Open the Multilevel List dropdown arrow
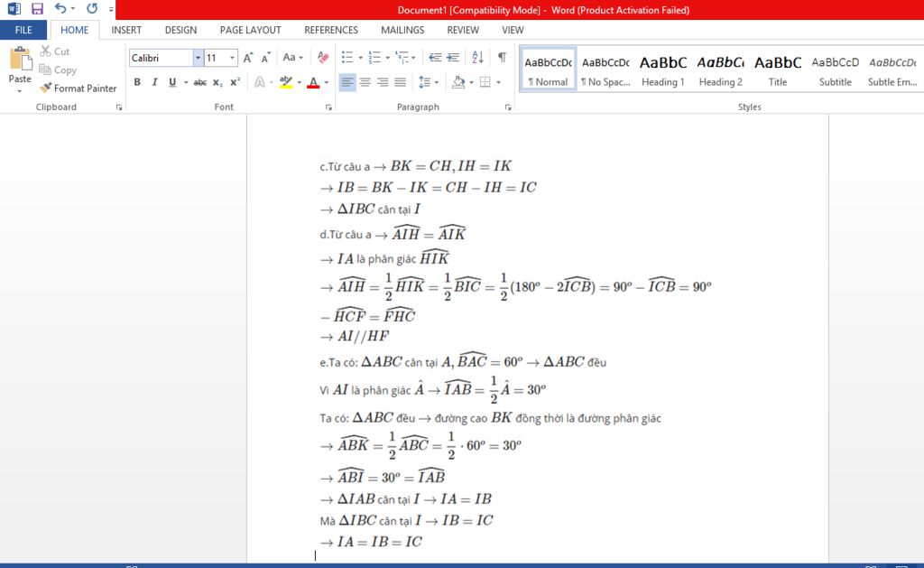 point(413,58)
